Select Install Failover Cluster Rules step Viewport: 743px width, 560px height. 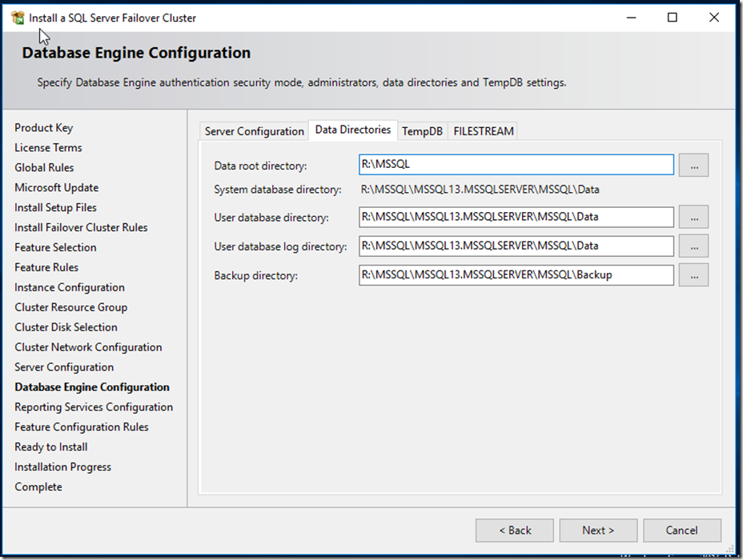[x=81, y=227]
